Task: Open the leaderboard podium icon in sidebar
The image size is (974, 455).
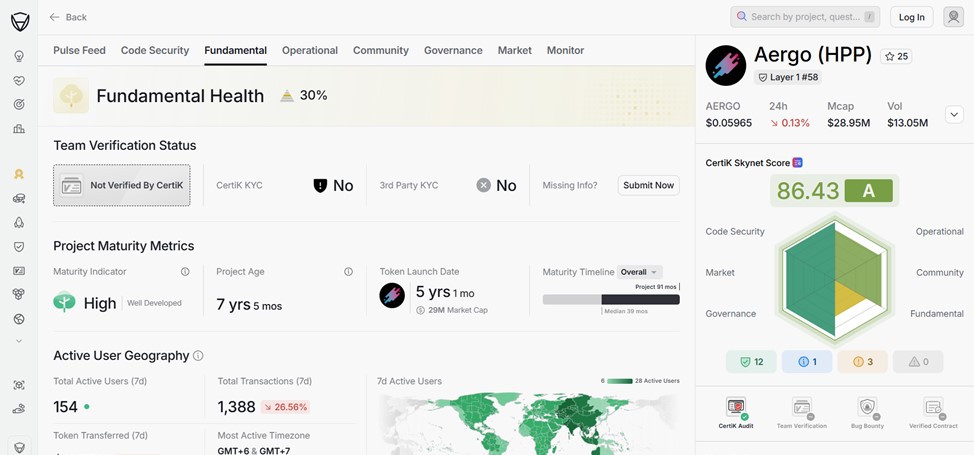Action: pos(19,129)
